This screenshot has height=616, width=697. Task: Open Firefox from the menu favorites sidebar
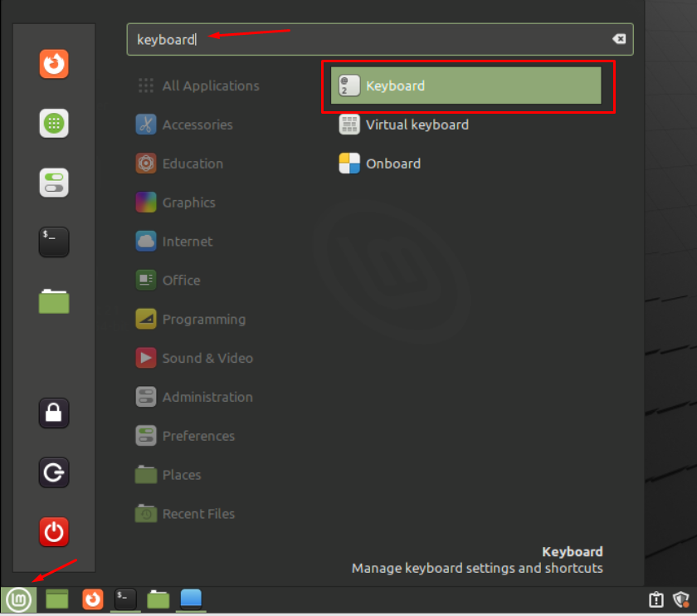point(54,64)
